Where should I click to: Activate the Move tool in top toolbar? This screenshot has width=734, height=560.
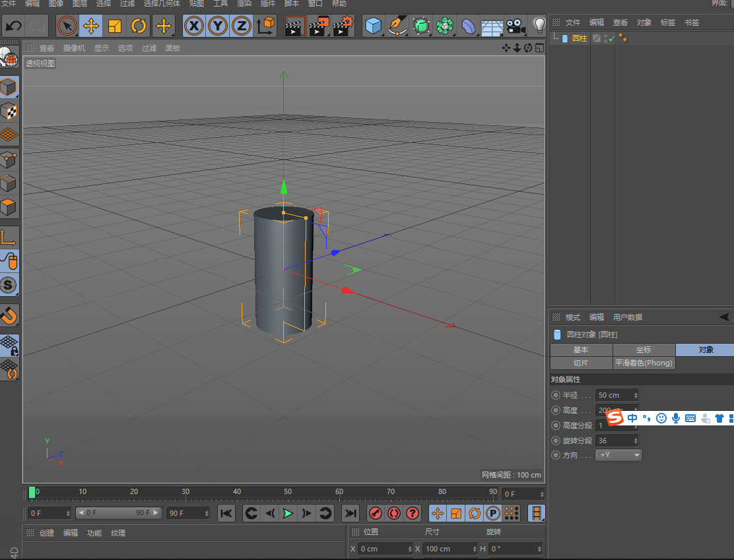tap(91, 26)
